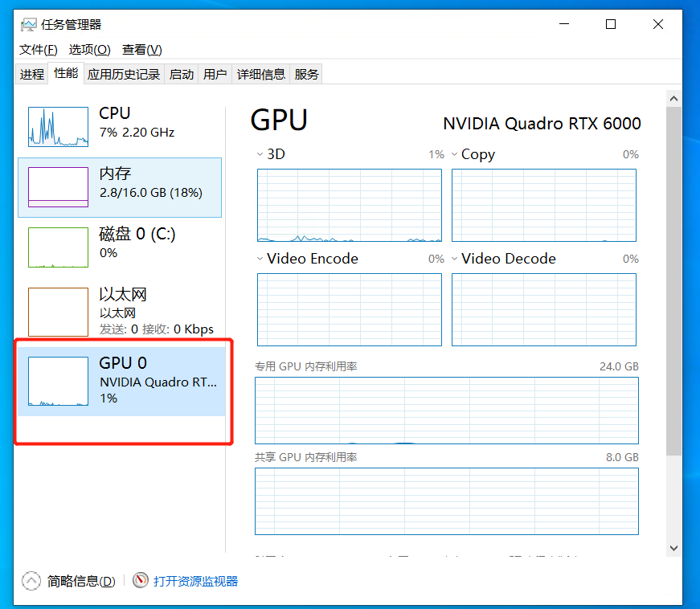The height and width of the screenshot is (609, 700).
Task: Select the GPU 0 graph item
Action: pos(58,381)
